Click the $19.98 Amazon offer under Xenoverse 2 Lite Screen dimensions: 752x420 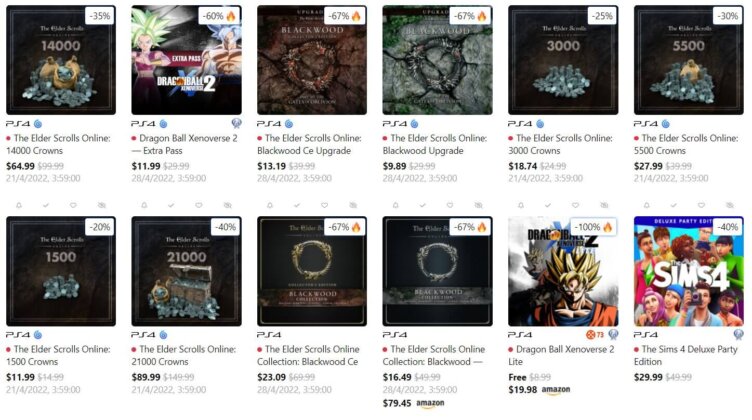[x=540, y=390]
